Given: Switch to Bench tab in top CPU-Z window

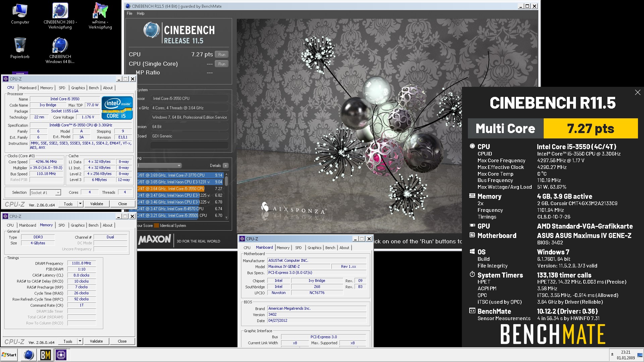Looking at the screenshot, I should 94,88.
